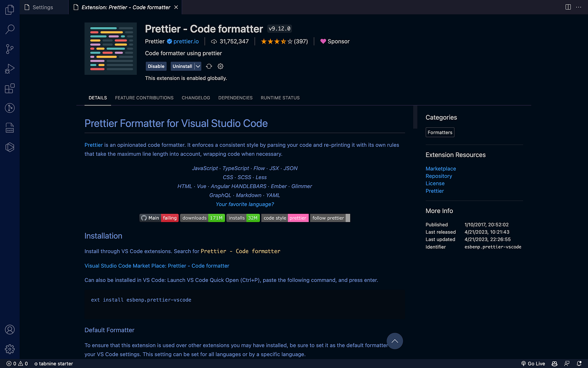Image resolution: width=588 pixels, height=368 pixels.
Task: Disable the Prettier extension
Action: 156,66
